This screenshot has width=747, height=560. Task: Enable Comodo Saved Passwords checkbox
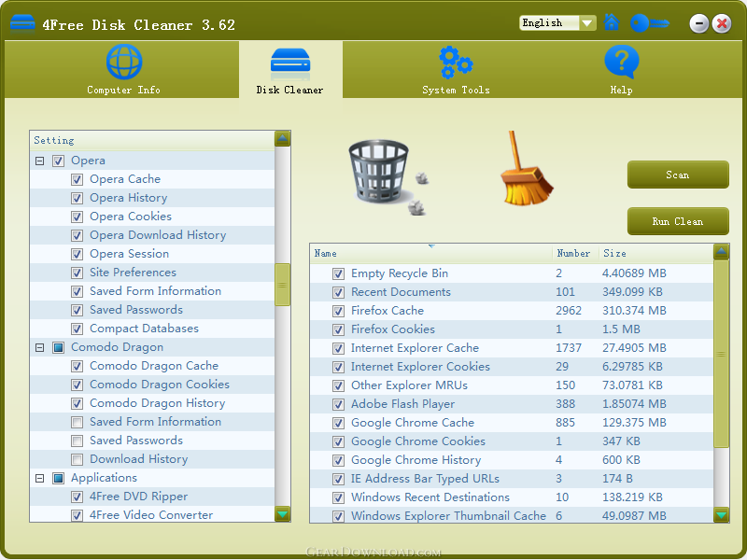click(77, 441)
